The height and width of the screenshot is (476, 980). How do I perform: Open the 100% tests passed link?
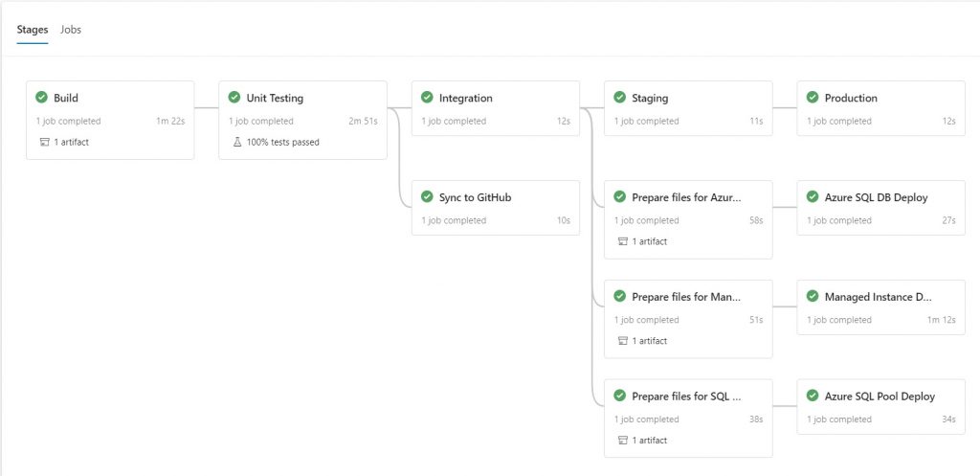pyautogui.click(x=282, y=143)
